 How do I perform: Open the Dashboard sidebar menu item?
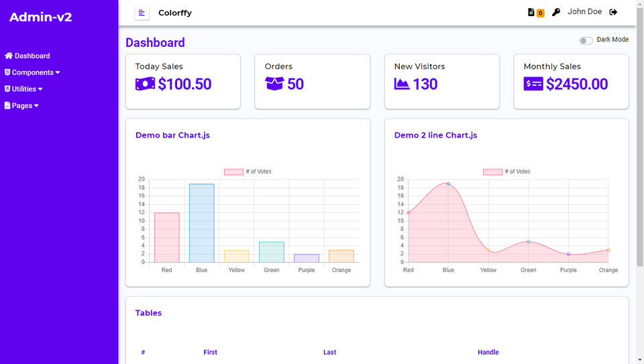[27, 56]
